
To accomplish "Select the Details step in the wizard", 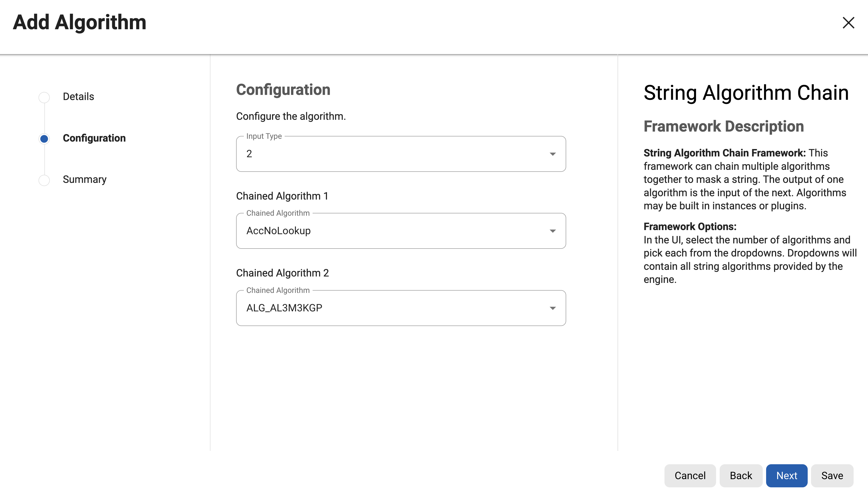I will tap(78, 97).
